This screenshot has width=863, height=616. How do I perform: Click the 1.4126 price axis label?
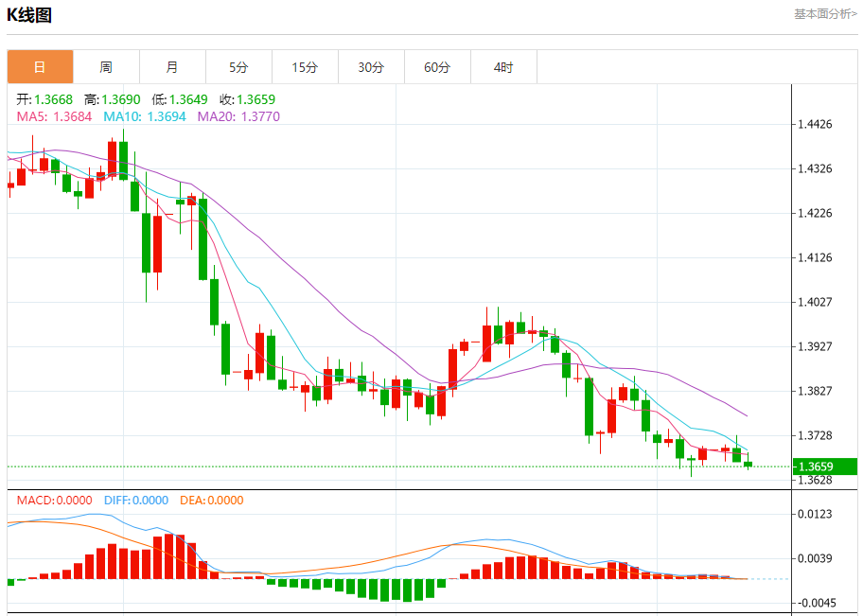(x=815, y=257)
